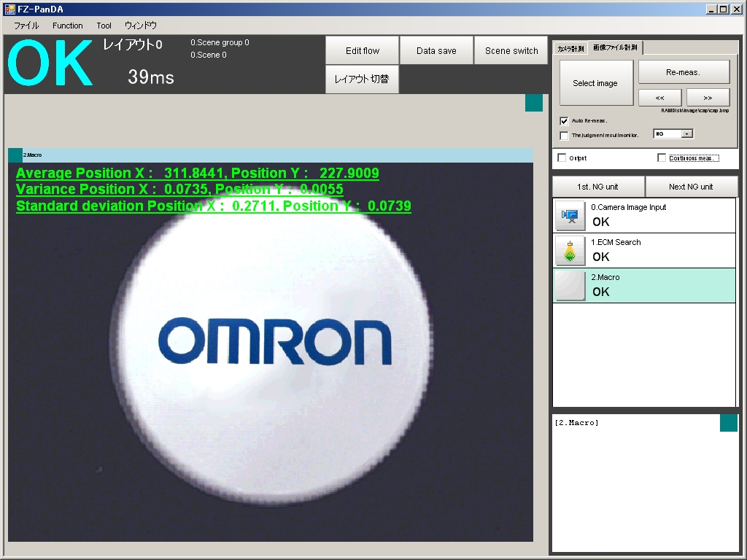Tick the Output checkbox
The image size is (747, 560).
[x=562, y=157]
